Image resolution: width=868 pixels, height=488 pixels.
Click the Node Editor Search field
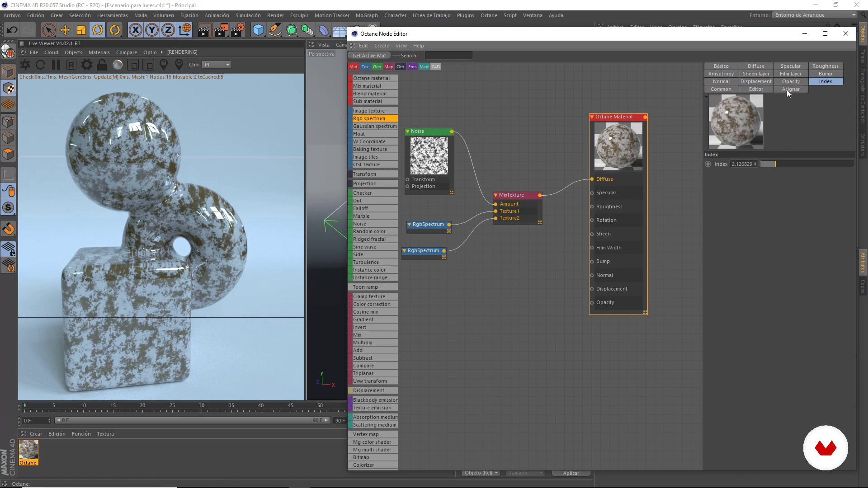[448, 56]
